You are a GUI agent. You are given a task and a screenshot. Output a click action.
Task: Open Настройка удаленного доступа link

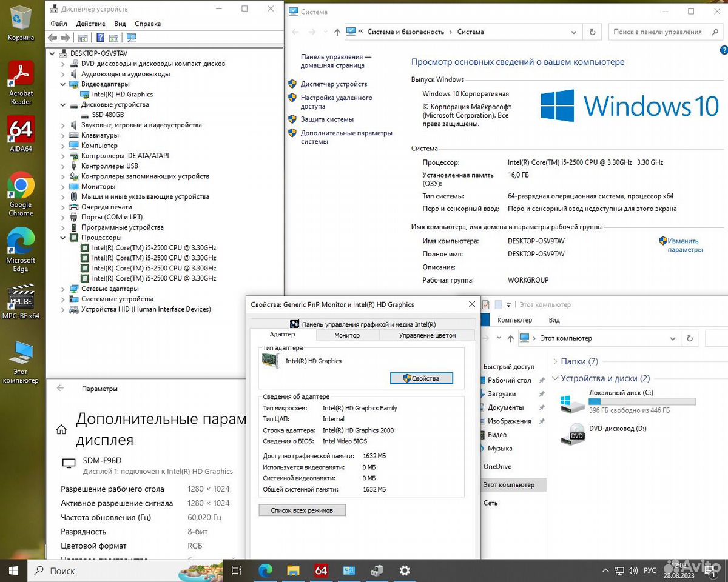(x=337, y=102)
